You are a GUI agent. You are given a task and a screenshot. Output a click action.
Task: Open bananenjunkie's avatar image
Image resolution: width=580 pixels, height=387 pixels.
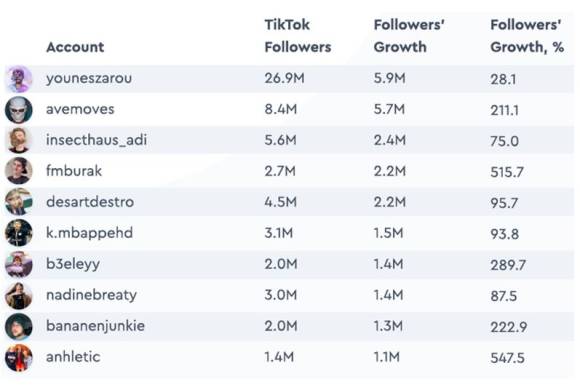point(19,327)
